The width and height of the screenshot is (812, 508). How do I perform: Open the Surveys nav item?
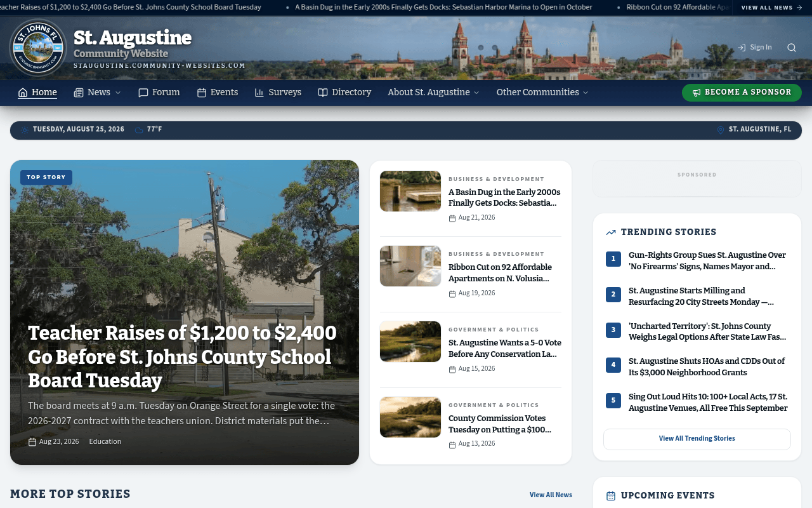(x=278, y=93)
